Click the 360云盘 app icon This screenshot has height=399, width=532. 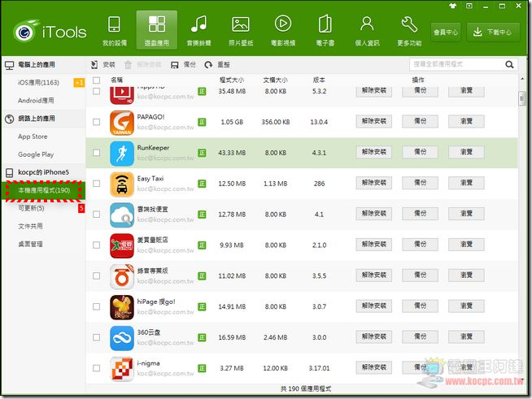point(122,338)
